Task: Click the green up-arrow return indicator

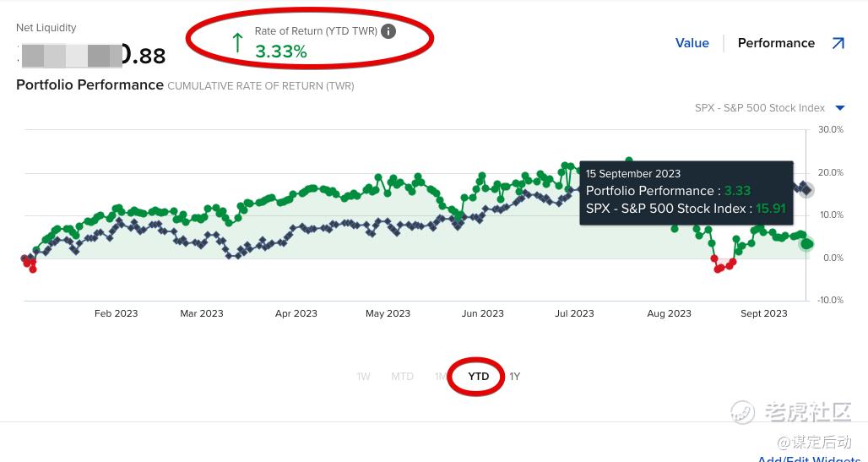Action: (x=237, y=43)
